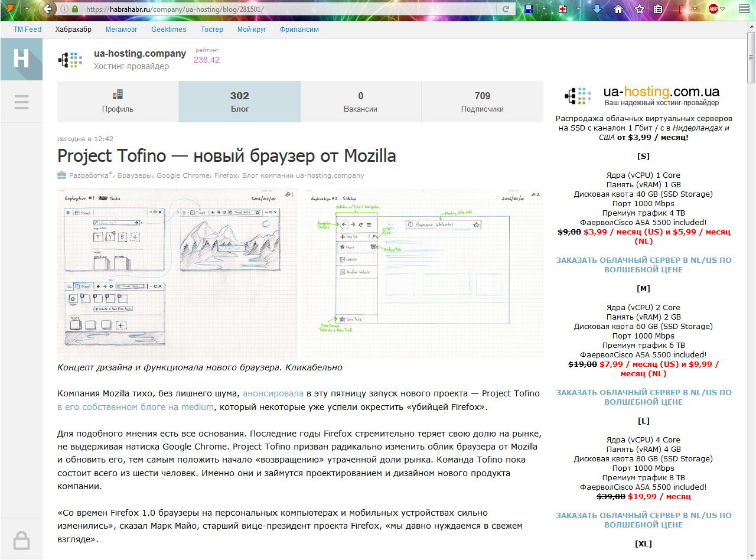Follow the в его собственном блоге на medium link
Viewport: 756px width, 560px height.
[x=135, y=407]
